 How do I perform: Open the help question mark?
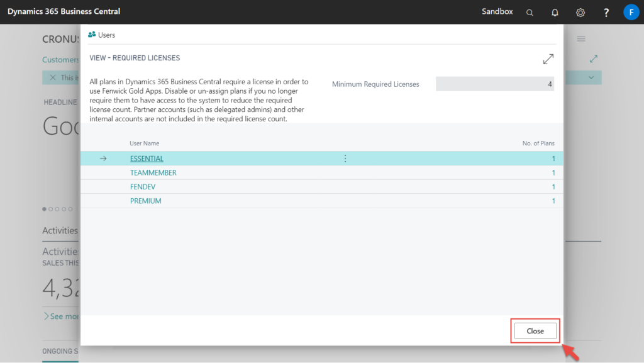tap(605, 12)
